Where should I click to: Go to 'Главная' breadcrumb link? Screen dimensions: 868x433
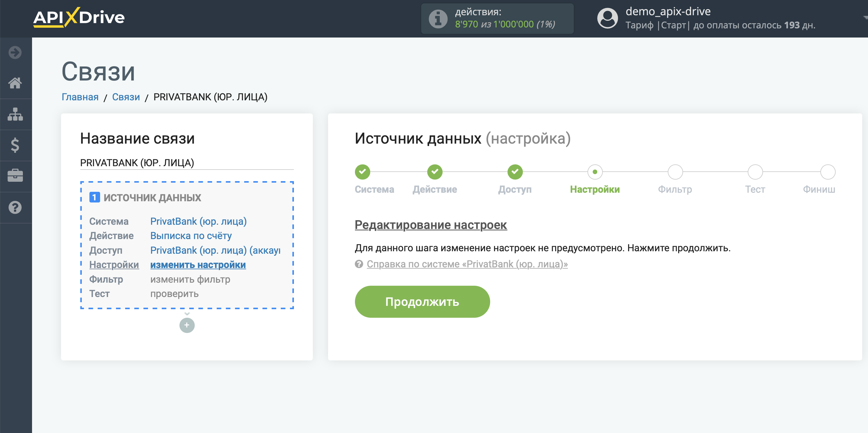point(80,97)
